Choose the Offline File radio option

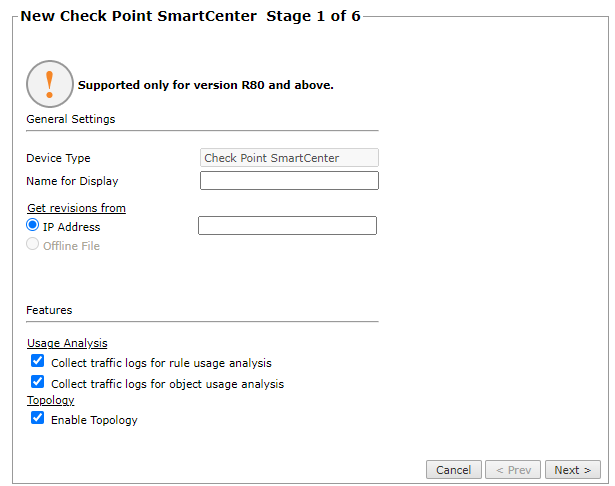[33, 245]
